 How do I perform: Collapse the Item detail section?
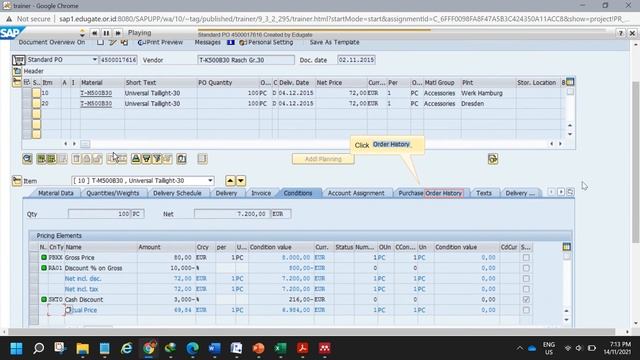(x=17, y=181)
